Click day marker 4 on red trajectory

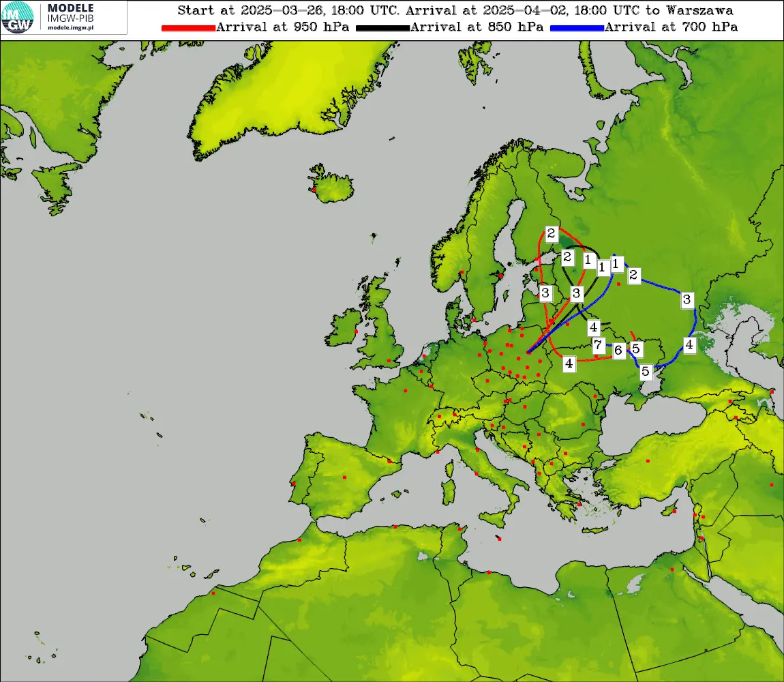pos(569,364)
